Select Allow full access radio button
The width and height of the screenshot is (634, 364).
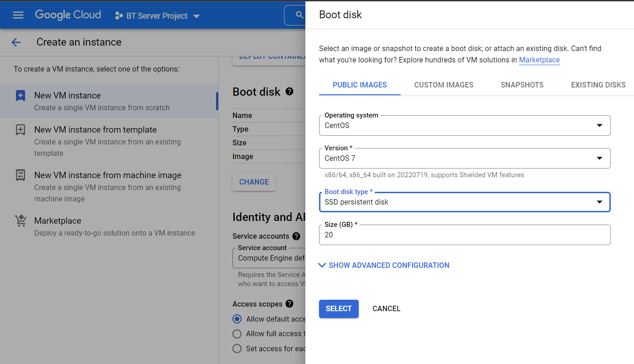[237, 334]
